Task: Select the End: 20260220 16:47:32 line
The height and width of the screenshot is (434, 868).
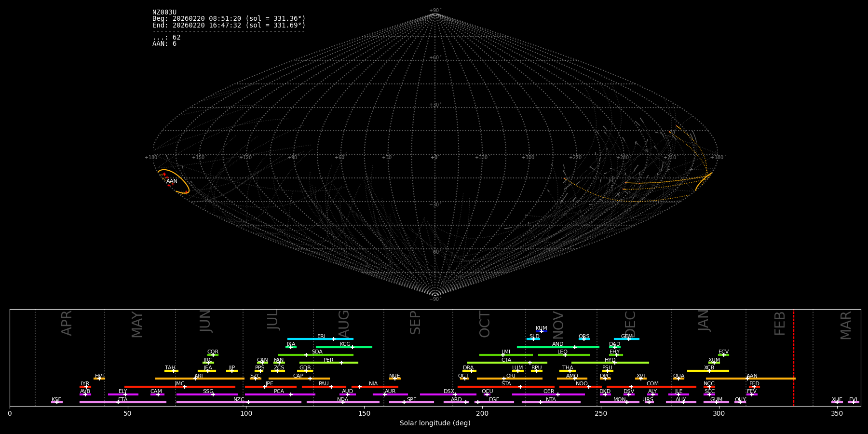Action: [229, 25]
